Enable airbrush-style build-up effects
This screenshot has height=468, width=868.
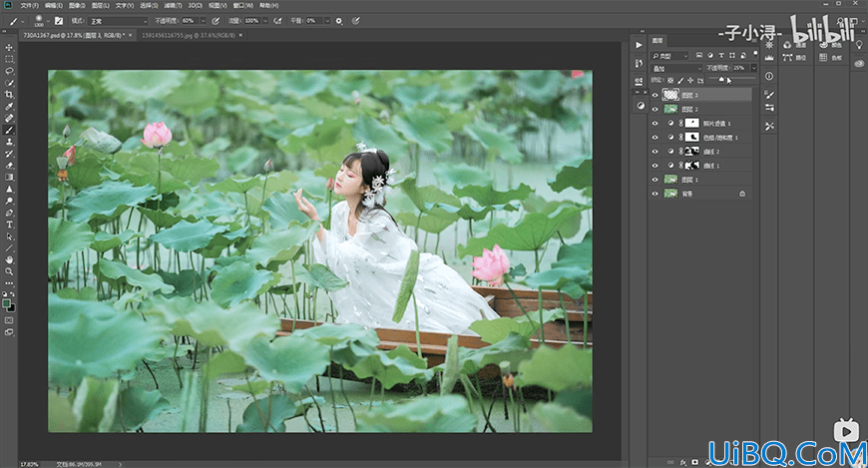point(278,21)
